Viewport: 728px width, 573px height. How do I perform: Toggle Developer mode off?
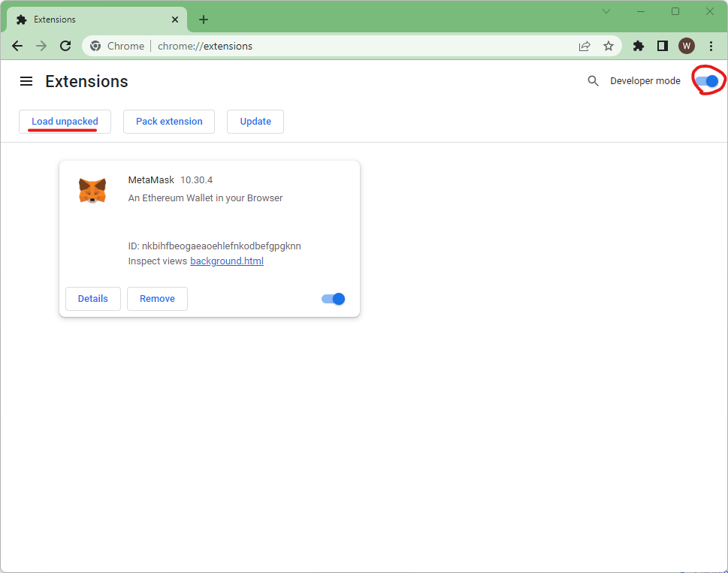(706, 80)
